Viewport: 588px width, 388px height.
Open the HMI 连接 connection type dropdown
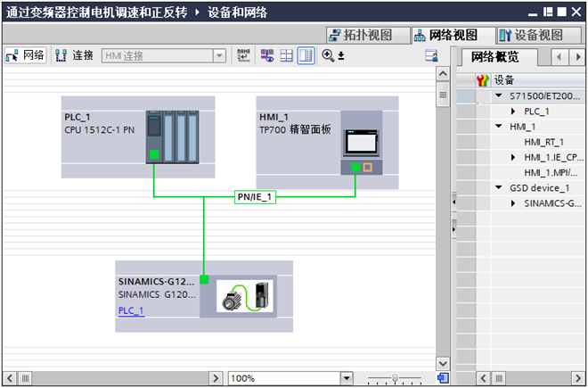click(x=219, y=56)
